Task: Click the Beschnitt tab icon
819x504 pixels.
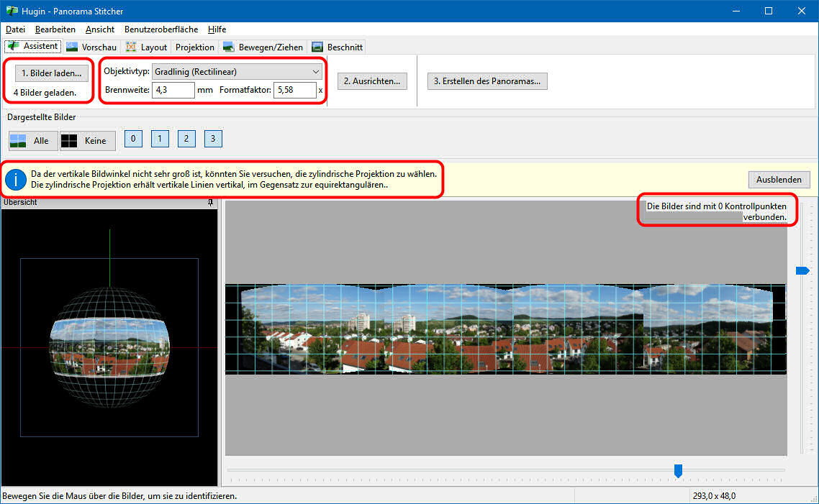Action: pos(317,47)
